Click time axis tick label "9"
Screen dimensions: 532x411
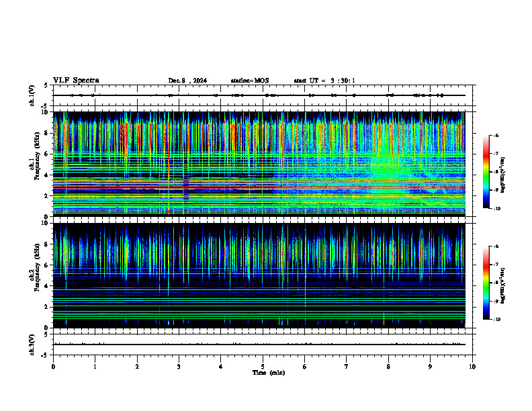click(430, 367)
